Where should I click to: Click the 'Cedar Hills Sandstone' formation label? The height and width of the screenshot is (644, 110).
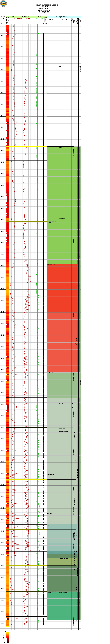click(65, 161)
